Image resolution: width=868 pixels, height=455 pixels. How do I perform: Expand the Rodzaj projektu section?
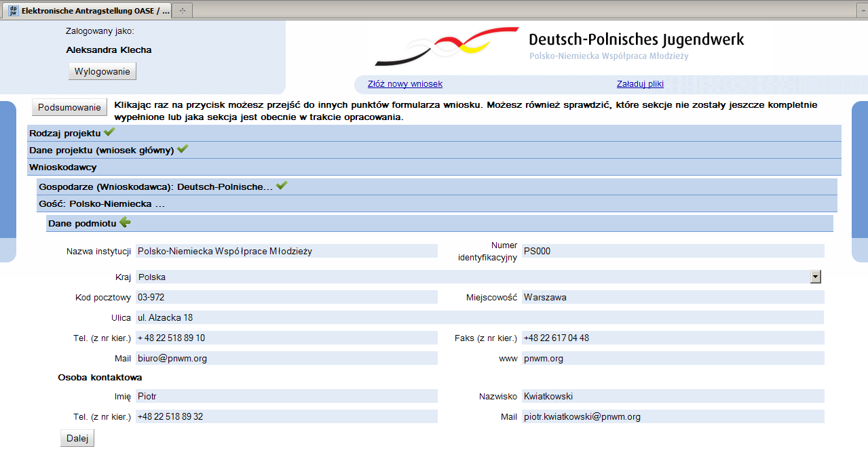(434, 133)
